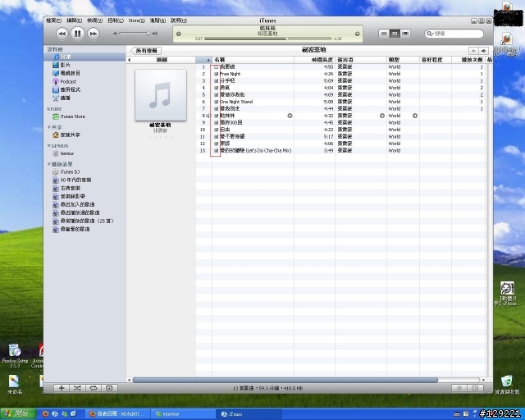
Task: Open Windows Start button
Action: pyautogui.click(x=18, y=414)
